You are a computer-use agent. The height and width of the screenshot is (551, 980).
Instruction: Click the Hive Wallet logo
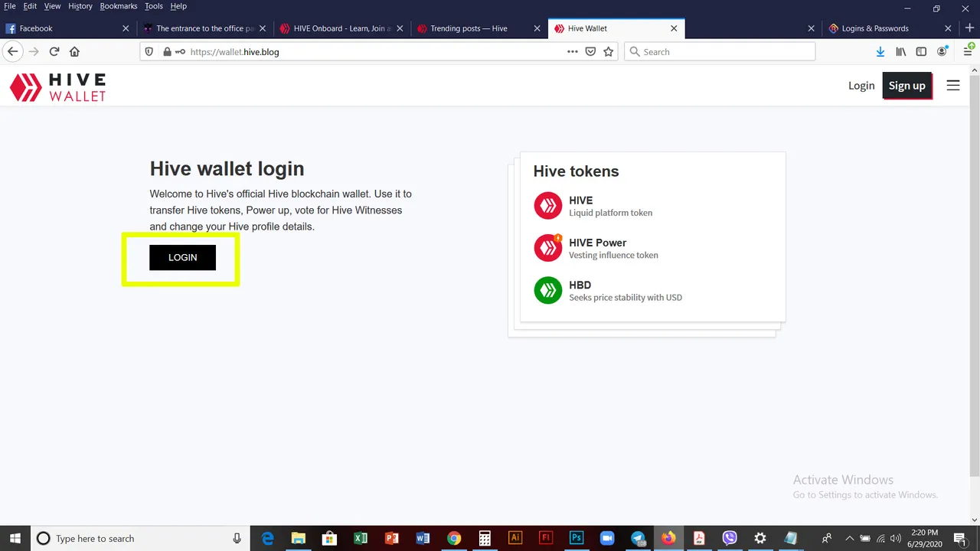point(57,86)
